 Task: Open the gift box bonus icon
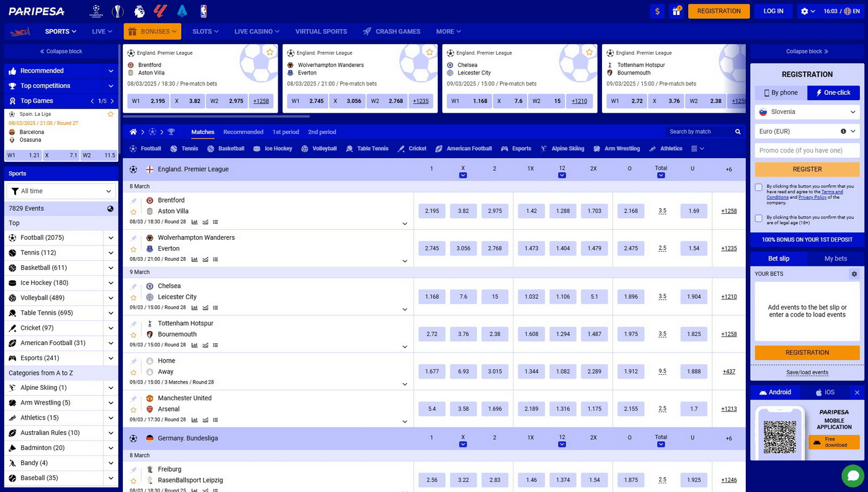677,11
